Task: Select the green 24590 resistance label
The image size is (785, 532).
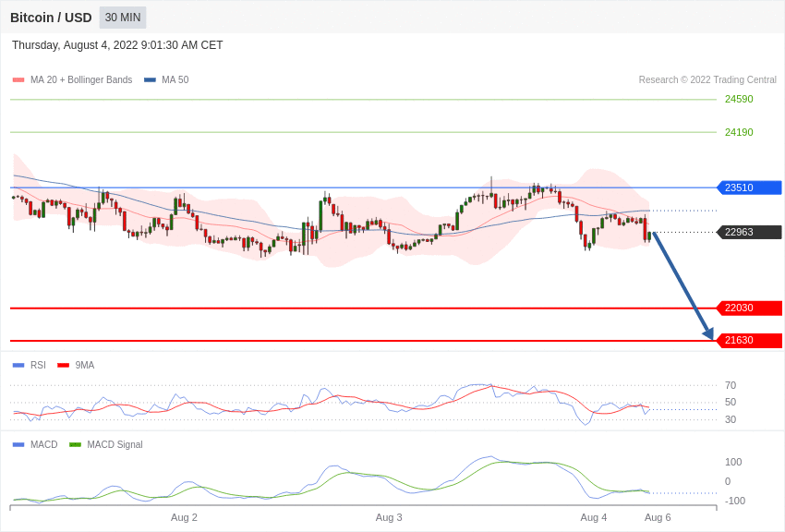Action: coord(739,100)
